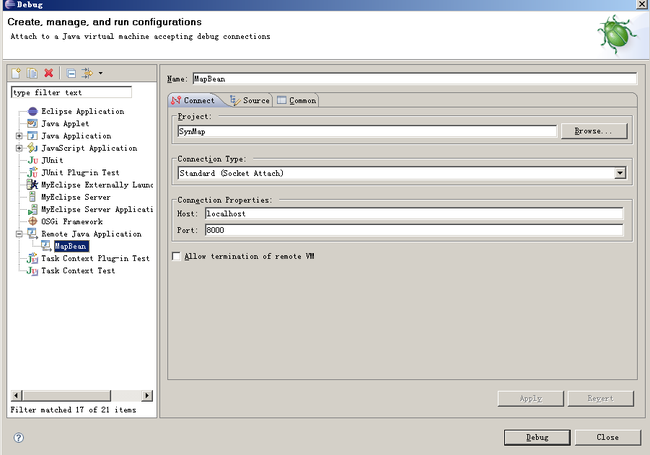Open the help question mark icon

click(x=19, y=438)
